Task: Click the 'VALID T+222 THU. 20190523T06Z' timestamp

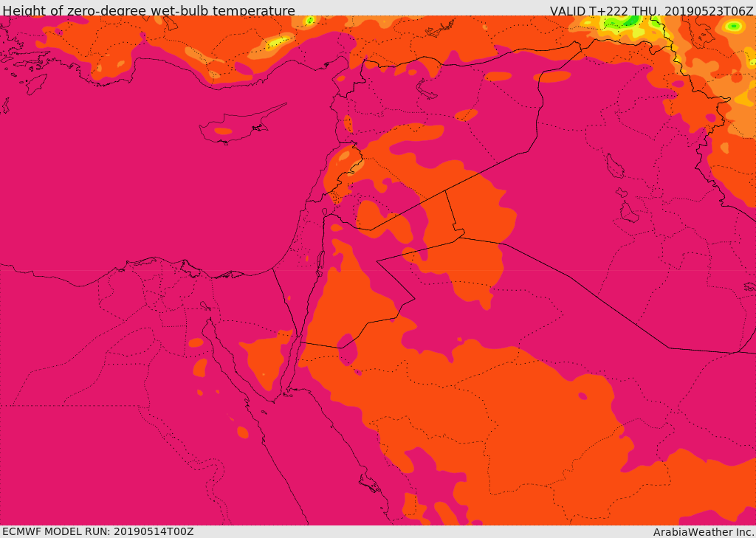Action: point(653,10)
